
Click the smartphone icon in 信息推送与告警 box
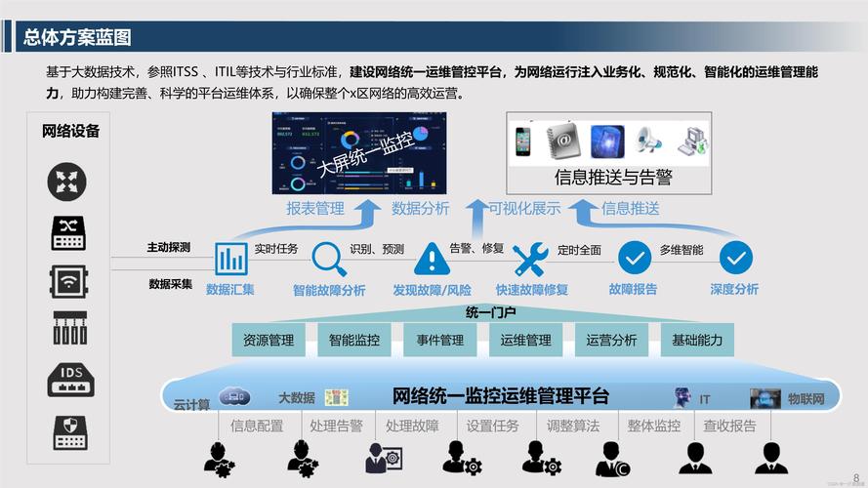point(522,142)
